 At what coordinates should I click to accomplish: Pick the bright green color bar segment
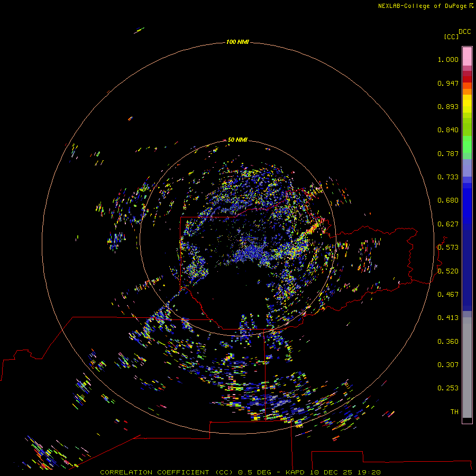point(467,144)
